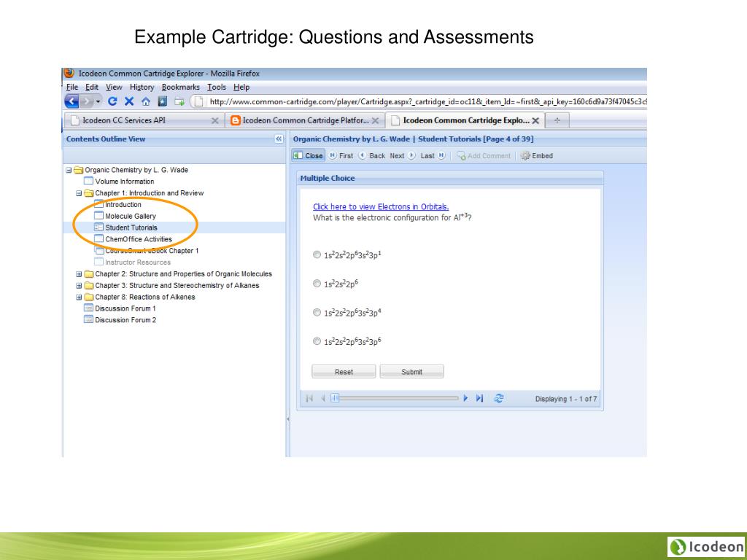747x560 pixels.
Task: Go to last question in pager
Action: point(479,399)
